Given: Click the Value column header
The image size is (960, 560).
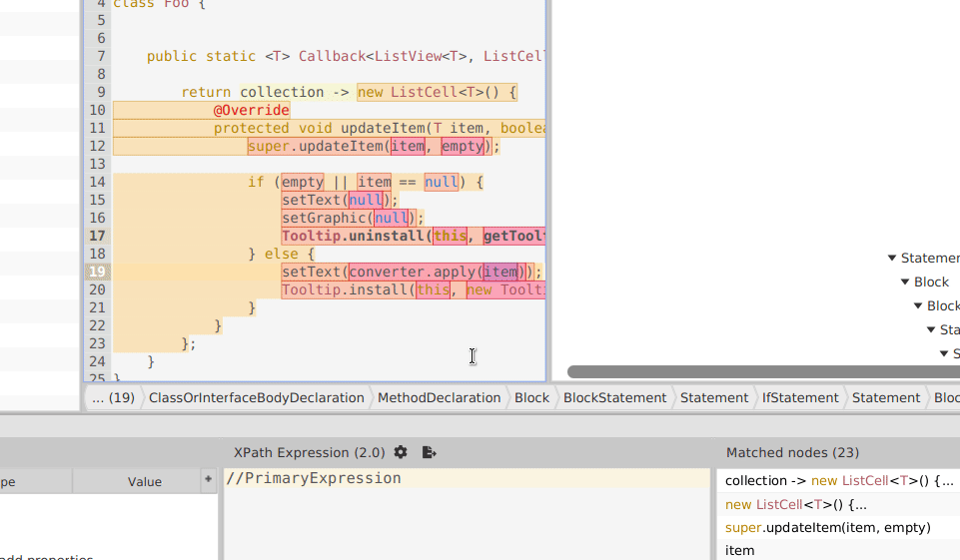Looking at the screenshot, I should 144,481.
